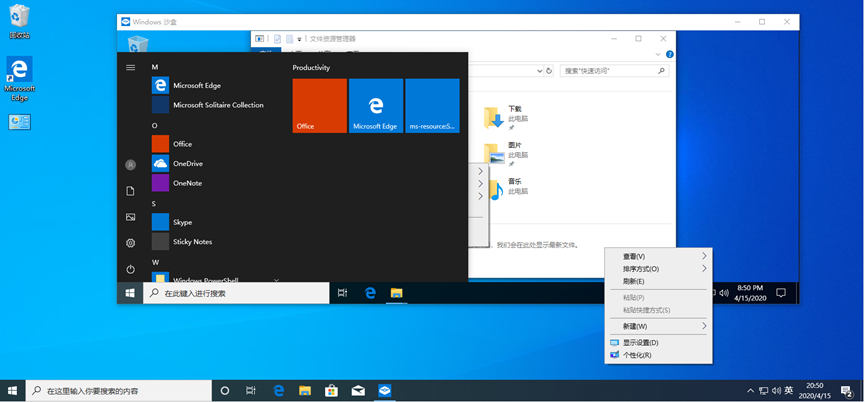
Task: Open the user account icon in Start rail
Action: coord(131,165)
